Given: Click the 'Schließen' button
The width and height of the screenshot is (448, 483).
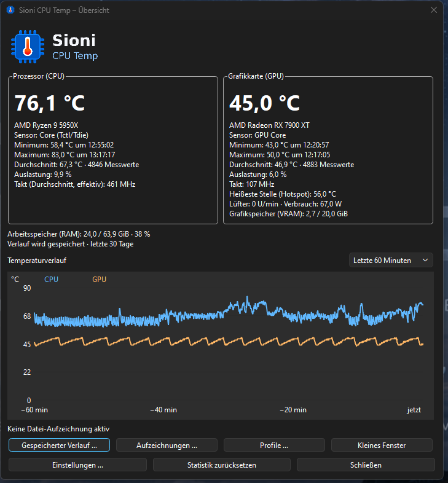Looking at the screenshot, I should tap(366, 465).
